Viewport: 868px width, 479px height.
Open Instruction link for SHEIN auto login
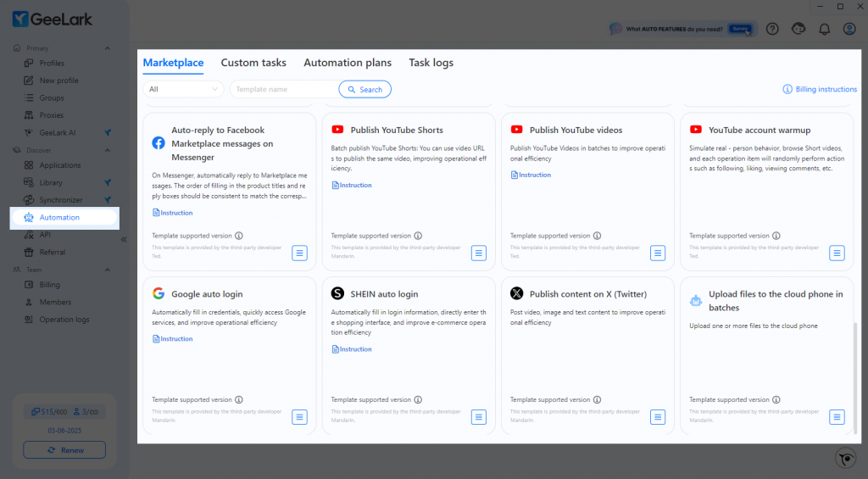click(352, 349)
